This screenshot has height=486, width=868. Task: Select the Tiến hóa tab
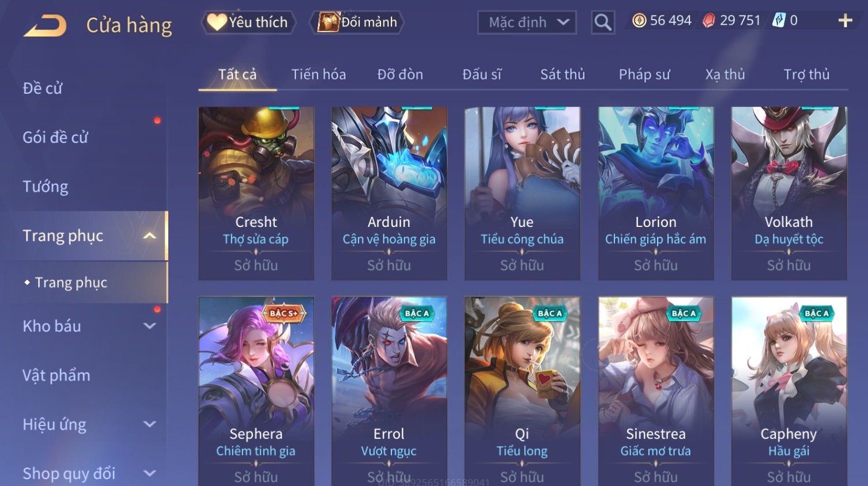point(319,74)
